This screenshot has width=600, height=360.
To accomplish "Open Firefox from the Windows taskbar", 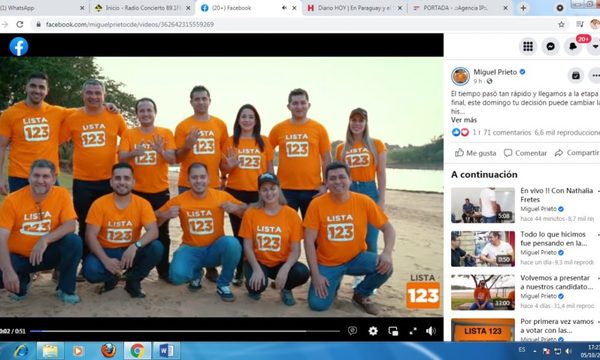I will coord(109,350).
